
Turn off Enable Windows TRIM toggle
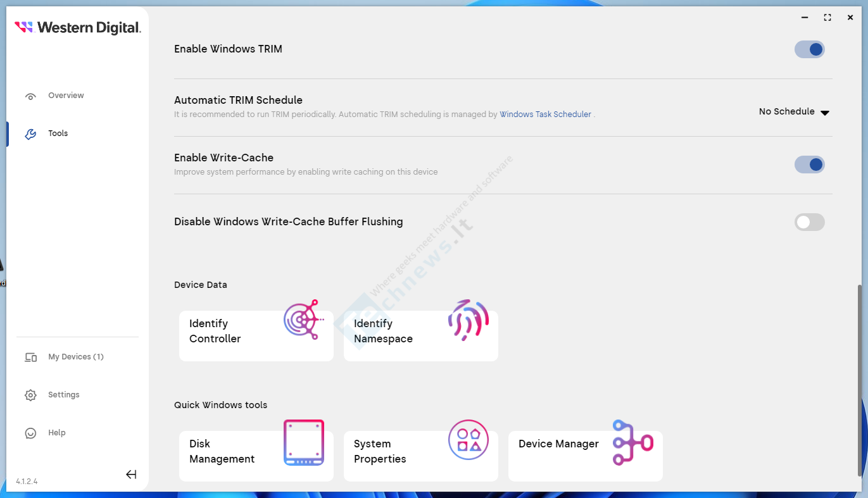point(810,49)
